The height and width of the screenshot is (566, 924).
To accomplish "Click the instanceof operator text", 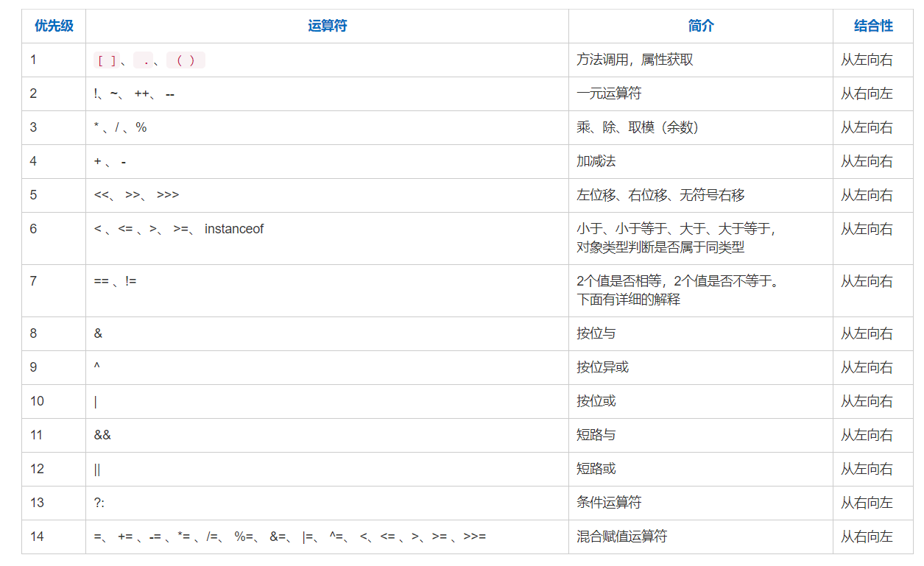I will (x=234, y=229).
